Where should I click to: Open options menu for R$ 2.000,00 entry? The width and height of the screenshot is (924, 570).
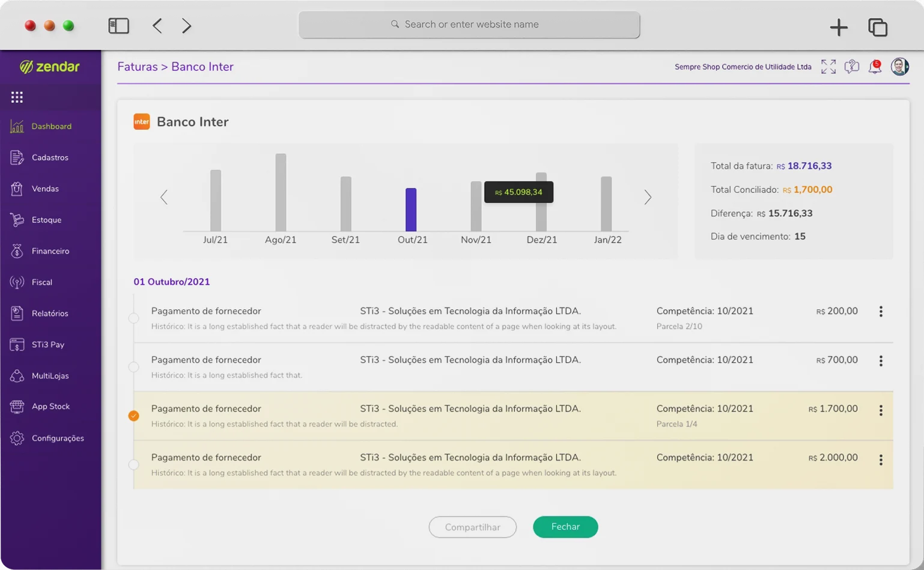click(881, 460)
